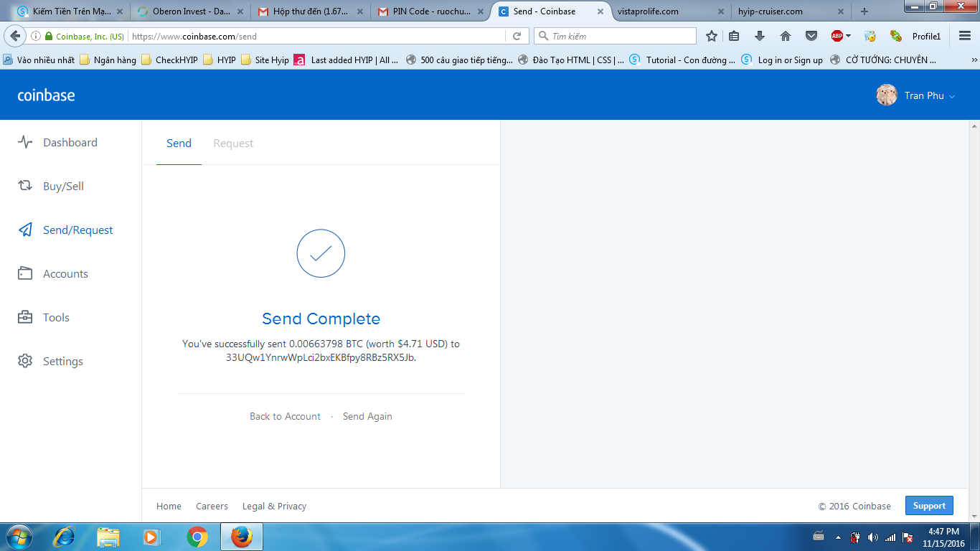The width and height of the screenshot is (980, 551).
Task: Open the Log in or Sign up bookmark
Action: (x=782, y=60)
